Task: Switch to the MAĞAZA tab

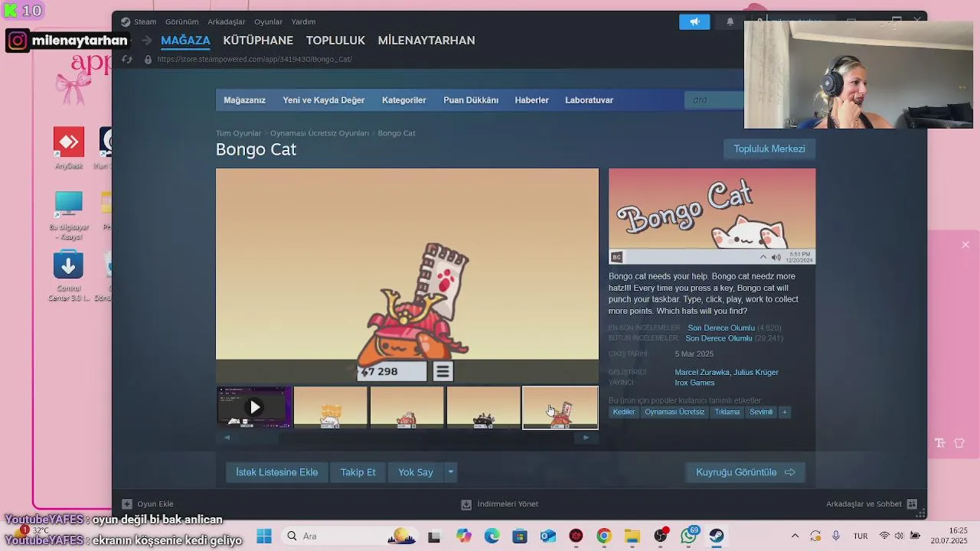Action: pos(185,40)
